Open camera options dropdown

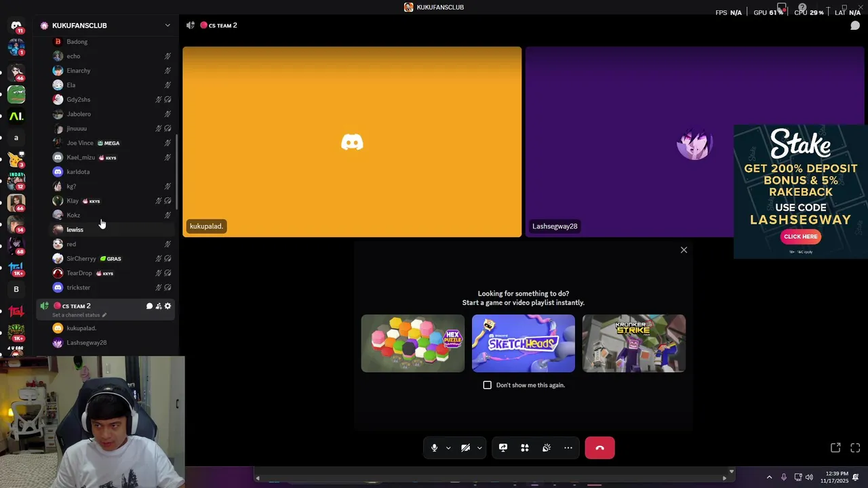pyautogui.click(x=479, y=448)
